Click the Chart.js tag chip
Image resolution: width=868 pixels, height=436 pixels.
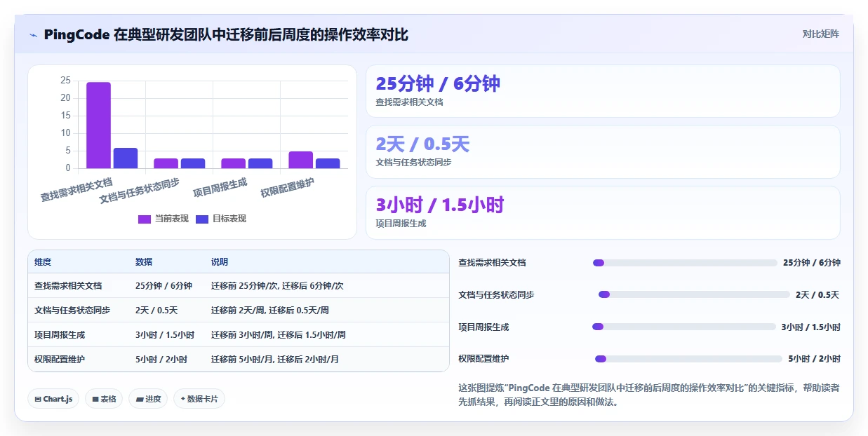point(54,399)
